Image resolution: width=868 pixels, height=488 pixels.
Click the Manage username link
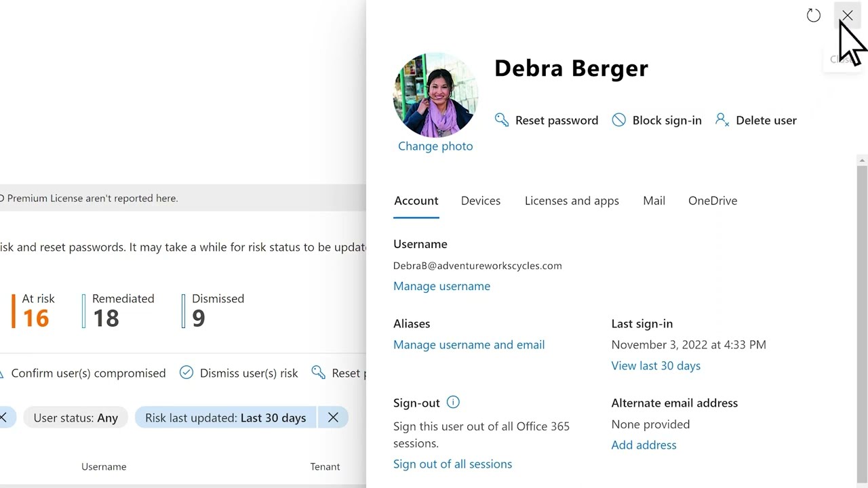coord(441,286)
